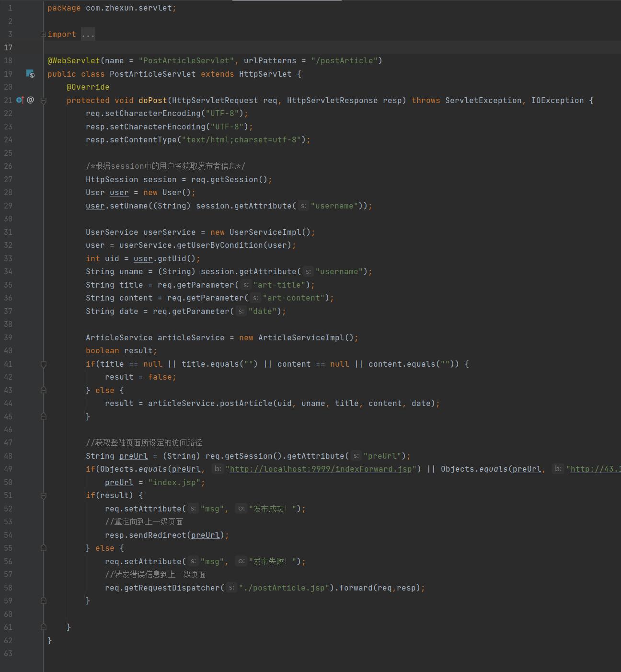Click the boolean result declaration on line 40
This screenshot has width=621, height=672.
[121, 351]
